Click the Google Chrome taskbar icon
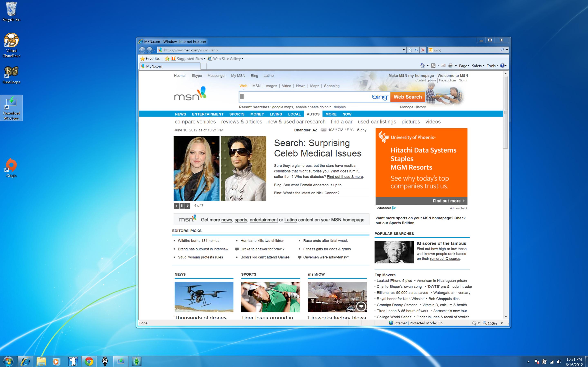This screenshot has height=367, width=588. coord(89,361)
